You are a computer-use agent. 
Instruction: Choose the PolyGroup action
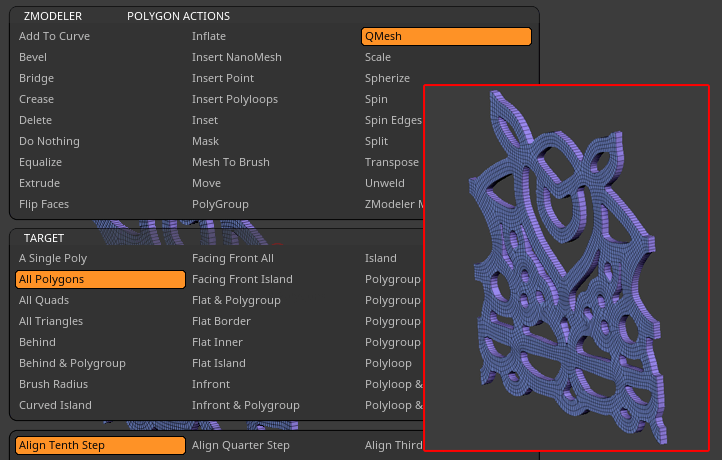220,204
